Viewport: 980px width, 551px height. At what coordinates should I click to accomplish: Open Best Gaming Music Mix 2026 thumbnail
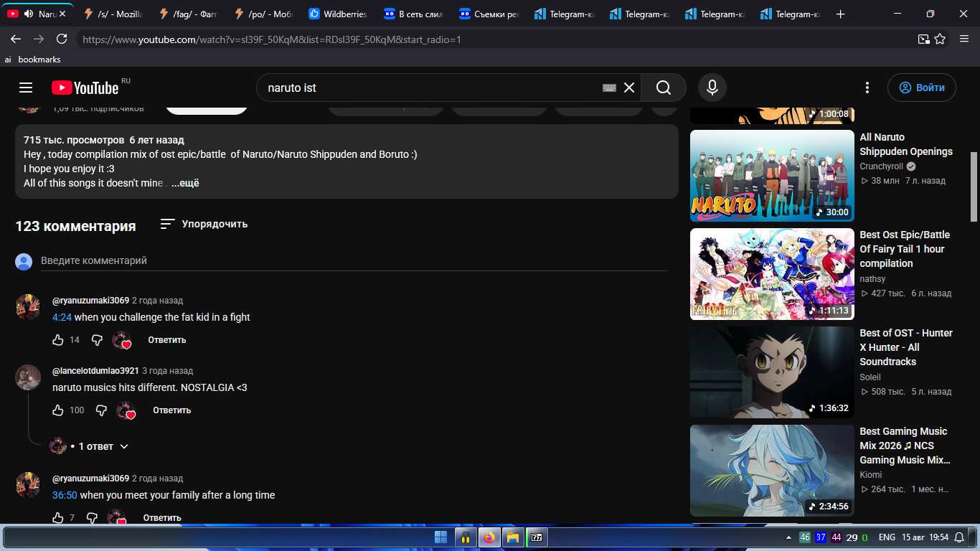click(772, 471)
